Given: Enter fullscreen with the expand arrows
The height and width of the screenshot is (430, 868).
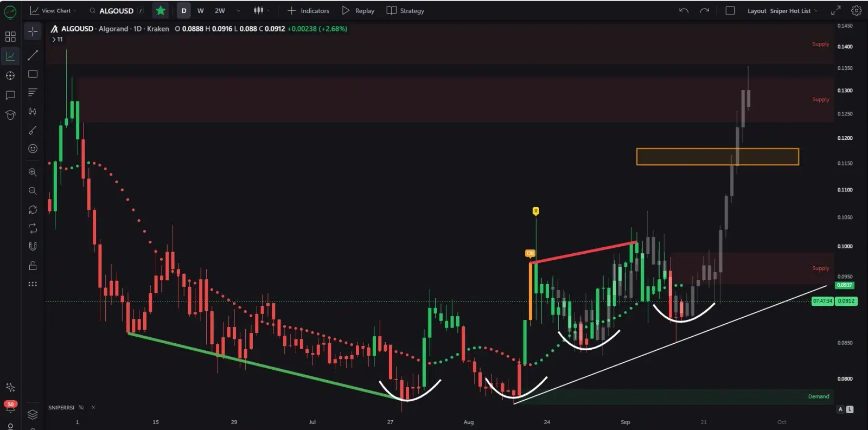Looking at the screenshot, I should 836,10.
